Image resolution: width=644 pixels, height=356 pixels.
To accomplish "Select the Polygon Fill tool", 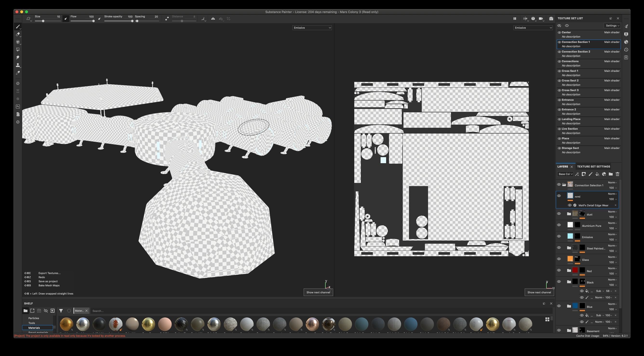I will coord(18,50).
